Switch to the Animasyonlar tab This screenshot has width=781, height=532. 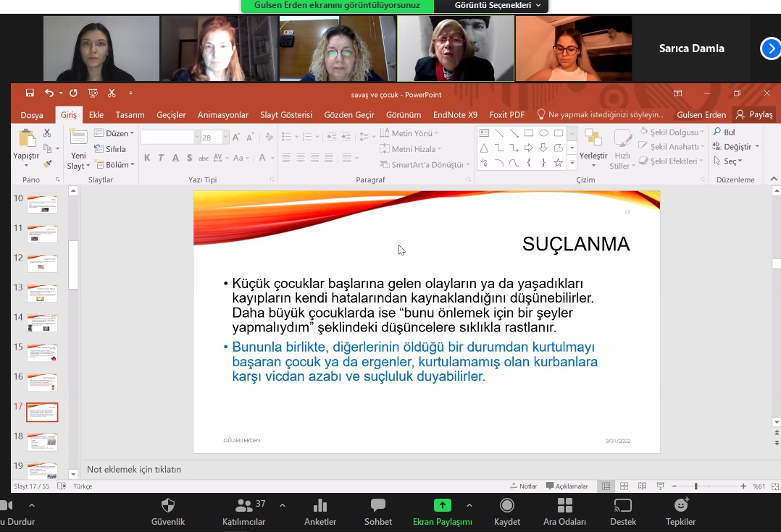223,114
